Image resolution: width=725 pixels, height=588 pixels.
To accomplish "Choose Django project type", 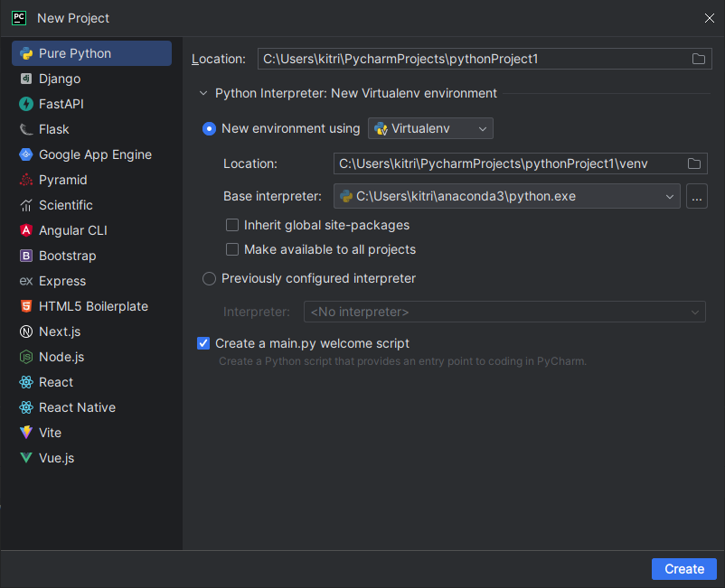I will (x=91, y=79).
